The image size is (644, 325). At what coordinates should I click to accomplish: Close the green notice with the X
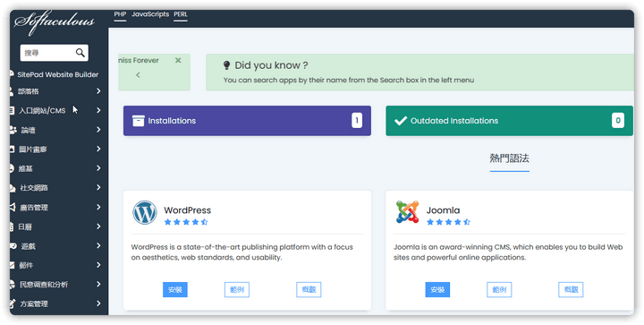click(178, 60)
